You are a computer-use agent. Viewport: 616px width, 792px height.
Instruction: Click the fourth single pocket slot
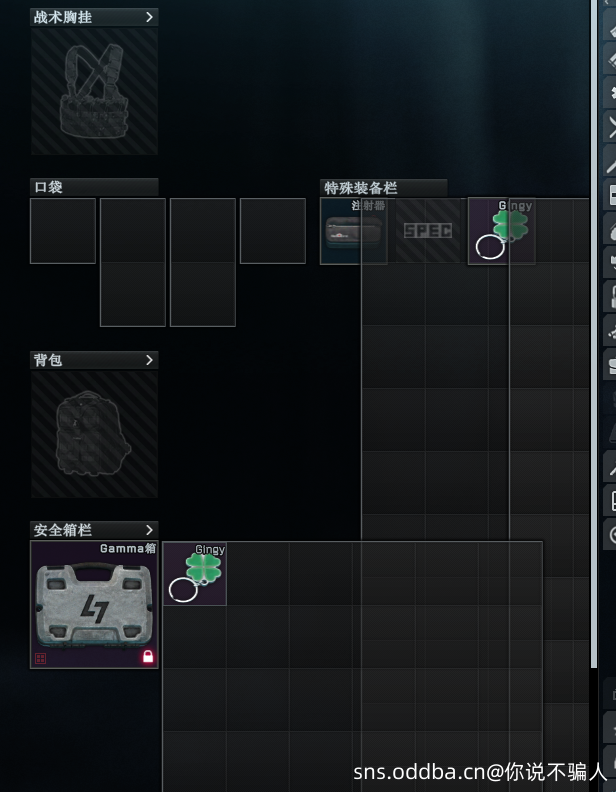[x=273, y=231]
